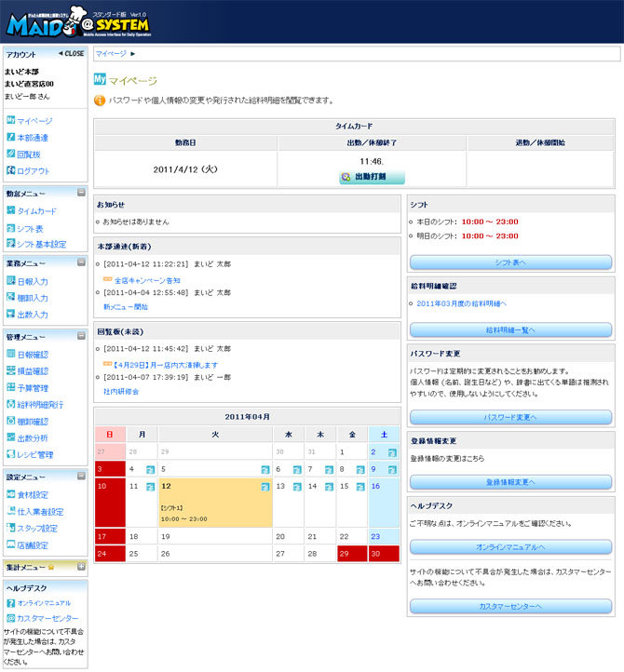Click the 店舗設定 icon
The image size is (624, 672).
point(11,544)
